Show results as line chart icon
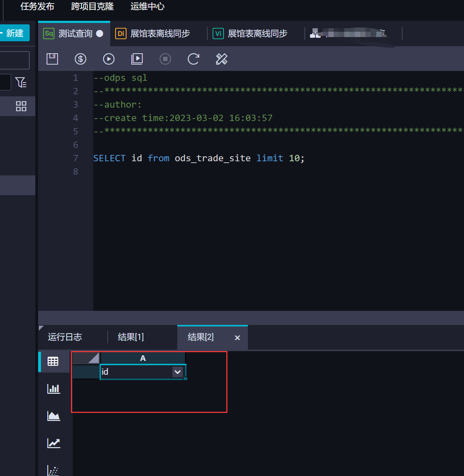The image size is (464, 476). click(54, 443)
